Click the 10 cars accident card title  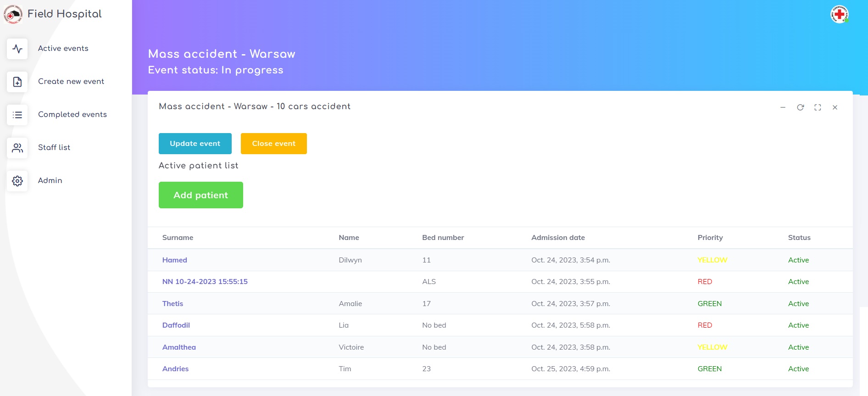(255, 106)
